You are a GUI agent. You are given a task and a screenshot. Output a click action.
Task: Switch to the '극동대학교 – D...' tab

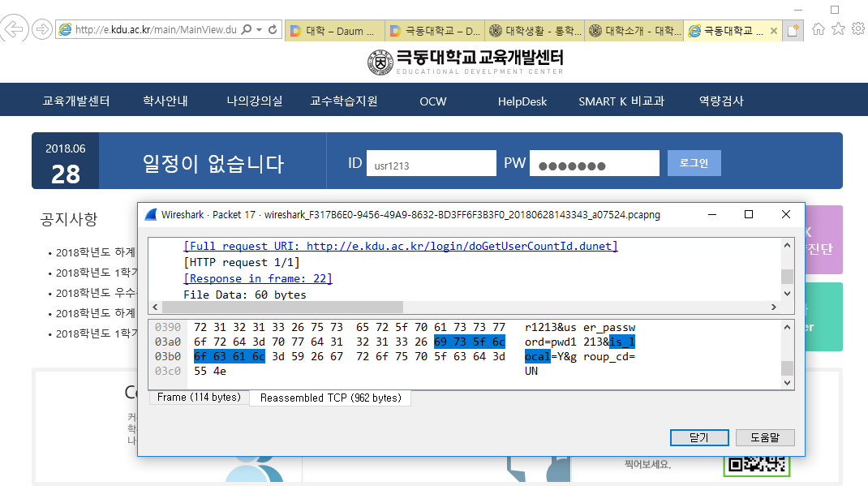click(435, 31)
